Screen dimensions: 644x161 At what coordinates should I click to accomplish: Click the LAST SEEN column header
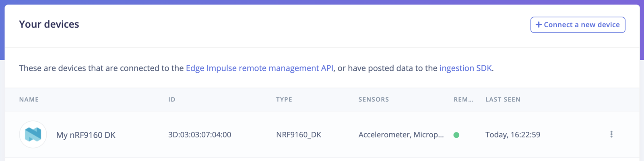click(x=503, y=100)
